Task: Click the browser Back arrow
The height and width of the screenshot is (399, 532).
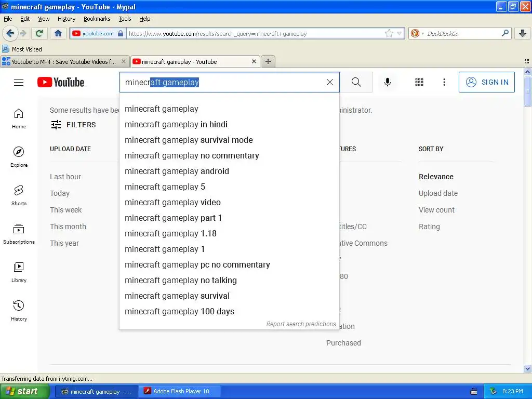Action: pos(10,33)
